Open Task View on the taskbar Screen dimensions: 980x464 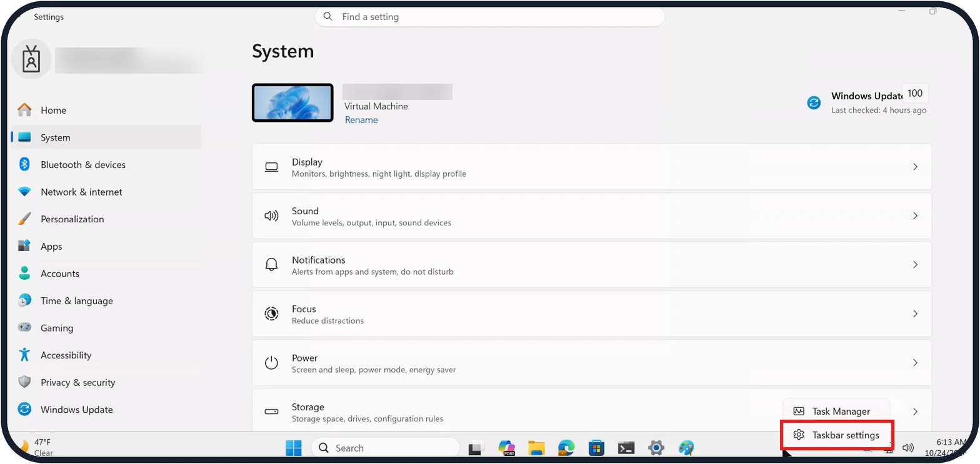[x=477, y=448]
